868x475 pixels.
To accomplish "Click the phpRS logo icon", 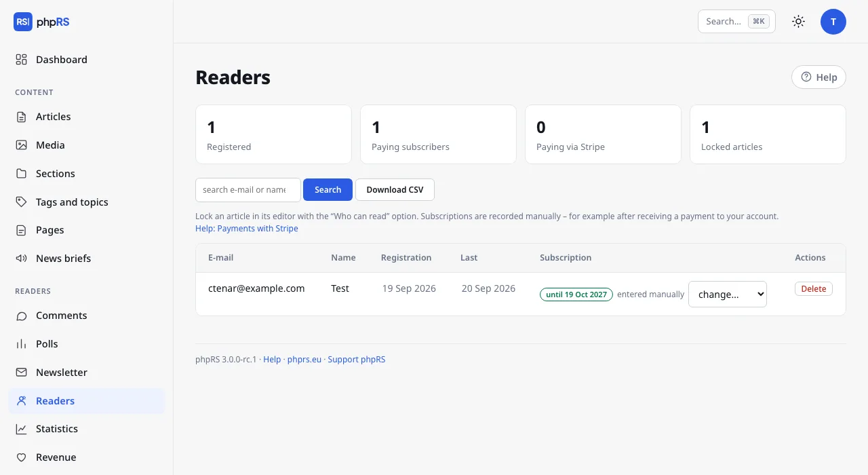I will point(22,22).
